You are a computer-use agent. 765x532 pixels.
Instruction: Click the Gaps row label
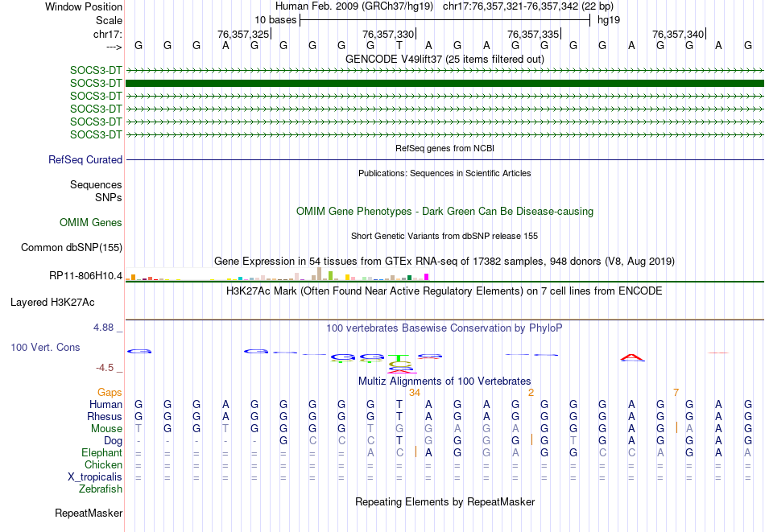click(x=110, y=393)
